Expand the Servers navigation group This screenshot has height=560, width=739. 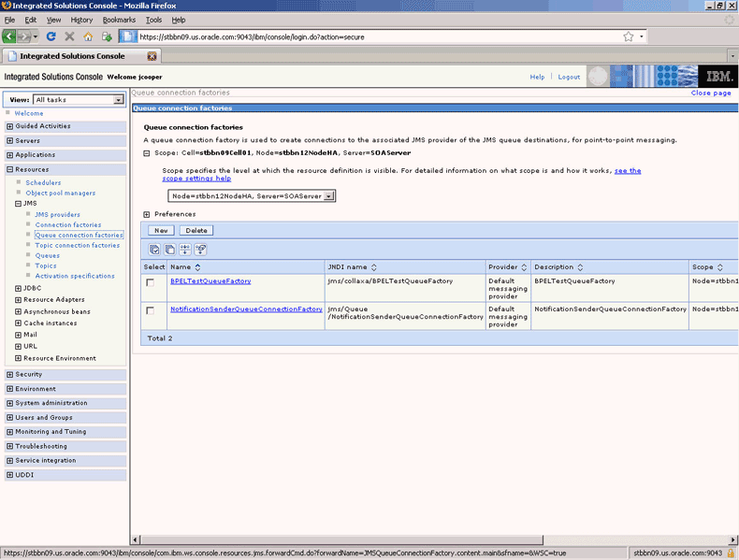click(x=10, y=141)
